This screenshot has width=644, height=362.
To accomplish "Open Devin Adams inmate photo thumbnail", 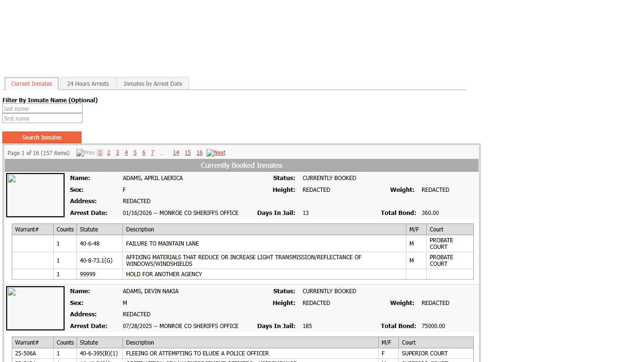I will pyautogui.click(x=35, y=308).
